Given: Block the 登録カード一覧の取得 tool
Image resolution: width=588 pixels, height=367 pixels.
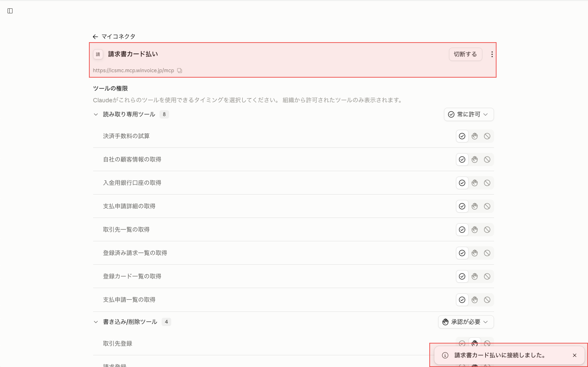Looking at the screenshot, I should coord(487,276).
